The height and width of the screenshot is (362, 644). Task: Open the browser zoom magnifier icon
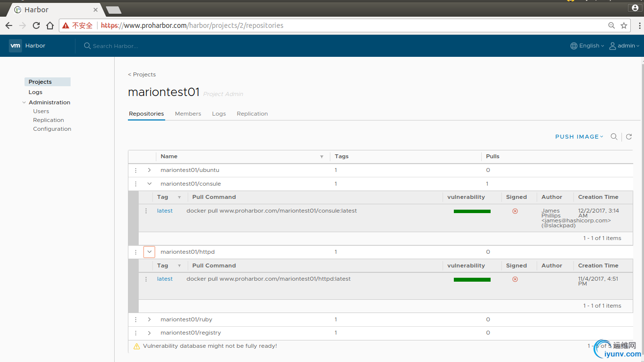coord(612,25)
